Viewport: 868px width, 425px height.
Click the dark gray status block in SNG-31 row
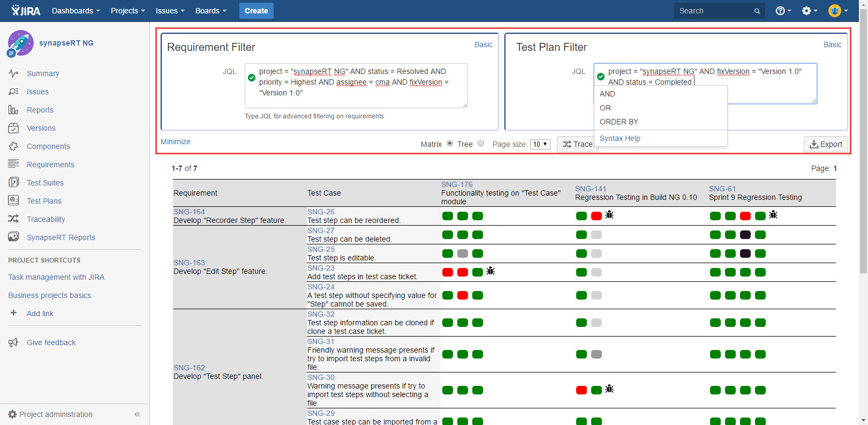click(x=597, y=354)
